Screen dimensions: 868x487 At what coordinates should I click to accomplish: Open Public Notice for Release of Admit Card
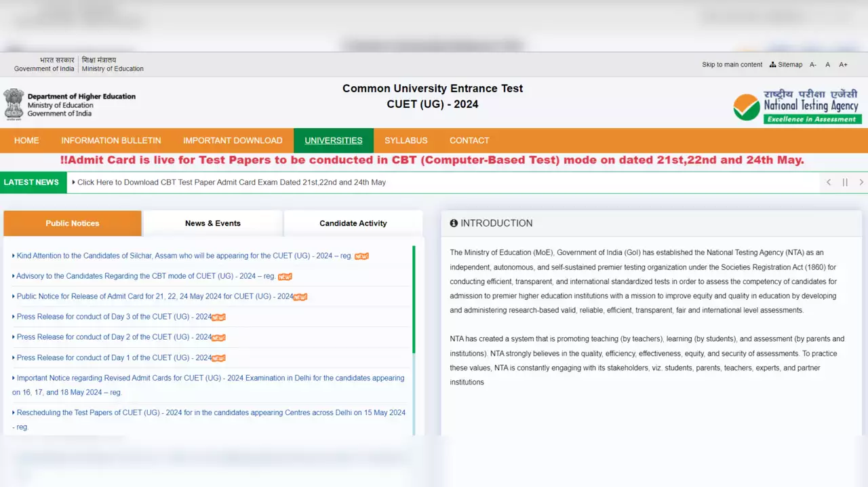(154, 296)
